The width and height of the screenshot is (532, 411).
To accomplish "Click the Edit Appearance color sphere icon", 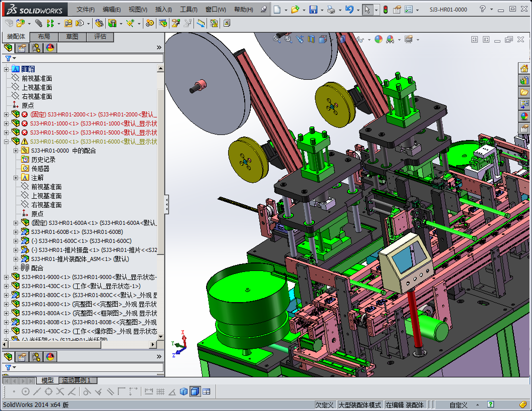I will point(379,39).
